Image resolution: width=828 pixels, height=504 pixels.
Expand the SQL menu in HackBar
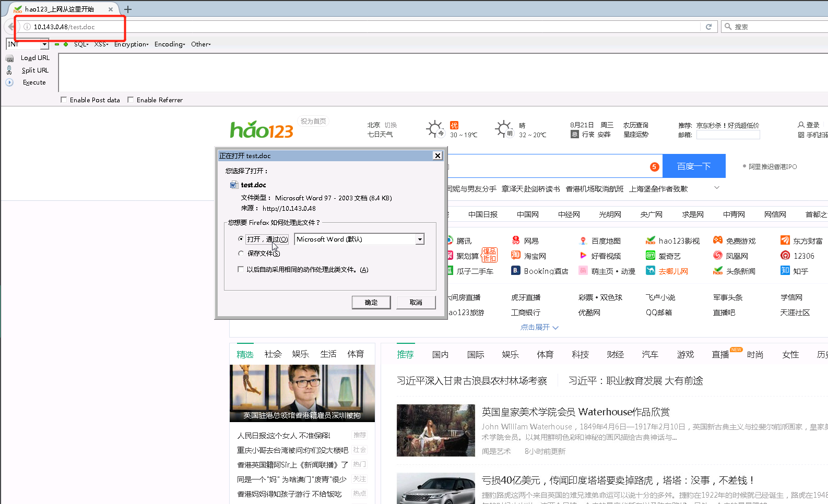click(81, 44)
